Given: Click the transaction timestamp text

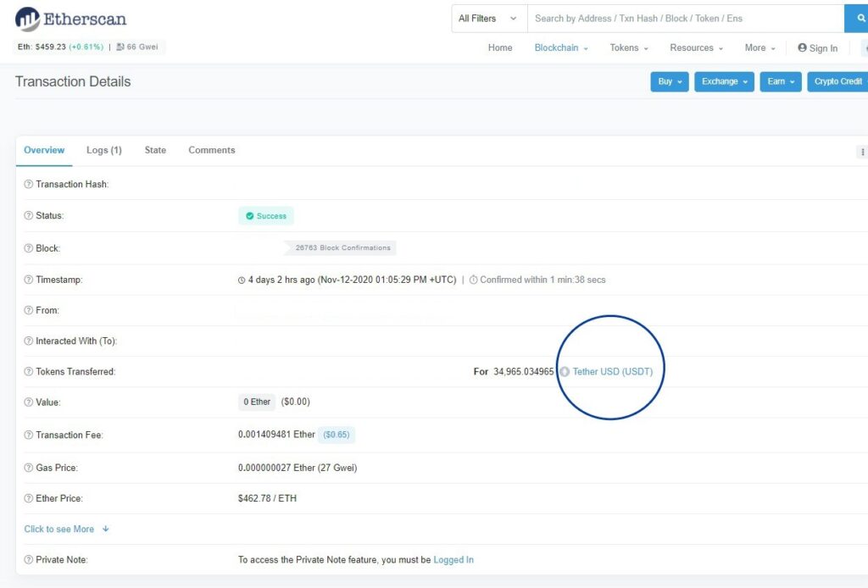Looking at the screenshot, I should coord(352,280).
